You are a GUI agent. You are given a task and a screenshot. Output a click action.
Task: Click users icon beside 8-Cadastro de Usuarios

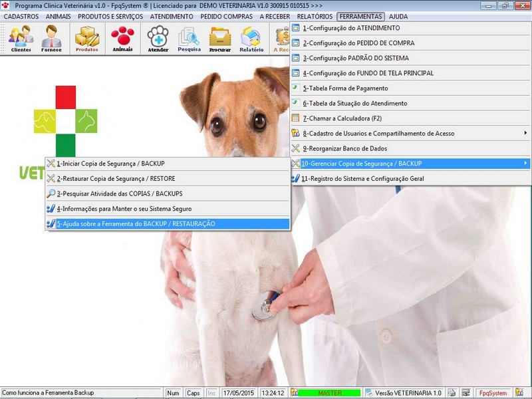[x=295, y=134]
